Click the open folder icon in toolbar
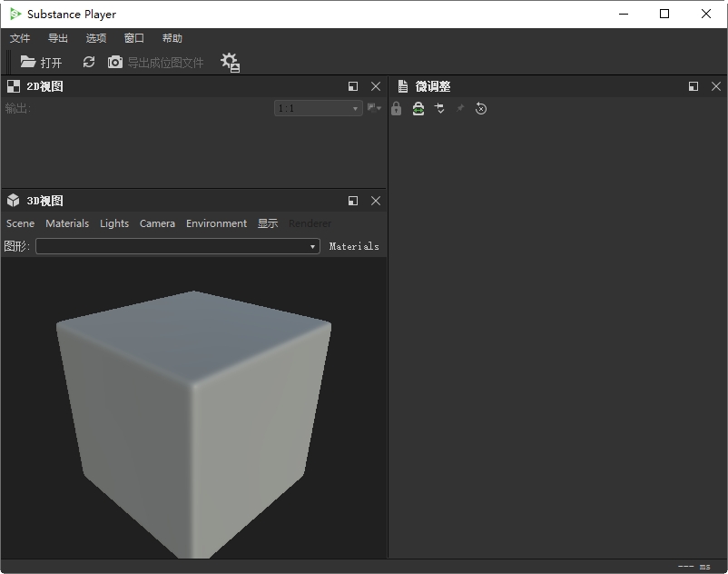 tap(29, 62)
